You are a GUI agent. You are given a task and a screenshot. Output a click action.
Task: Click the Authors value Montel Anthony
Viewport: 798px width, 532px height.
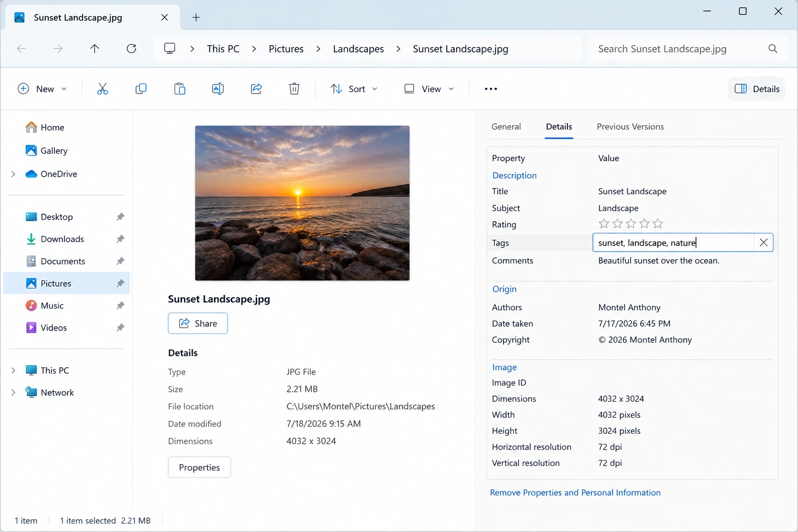629,308
